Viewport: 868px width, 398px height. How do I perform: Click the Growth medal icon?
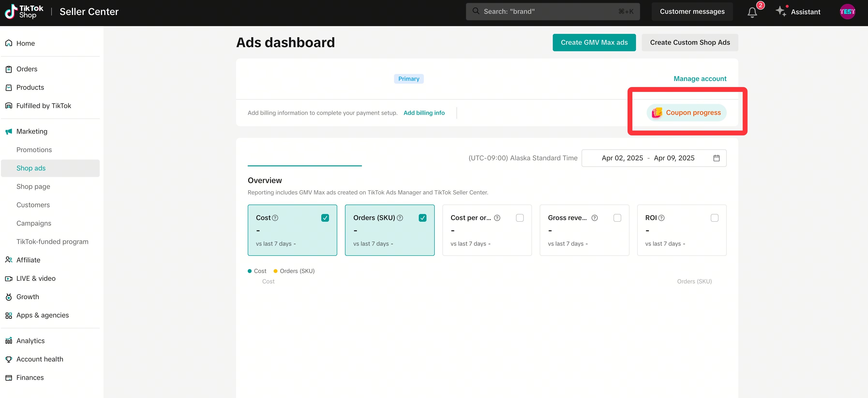point(9,297)
